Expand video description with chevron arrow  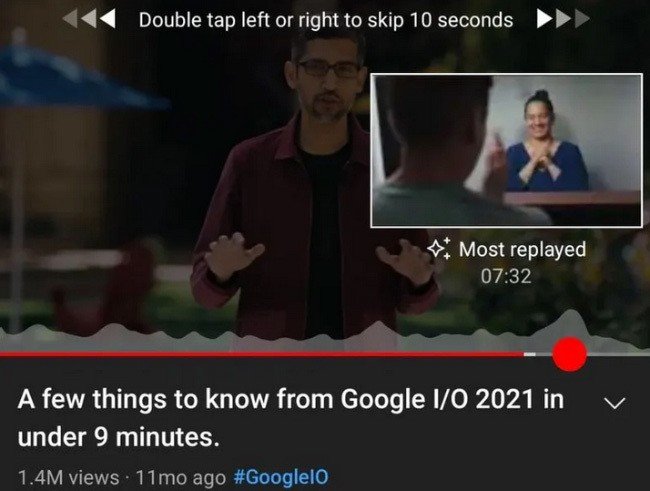tap(614, 403)
